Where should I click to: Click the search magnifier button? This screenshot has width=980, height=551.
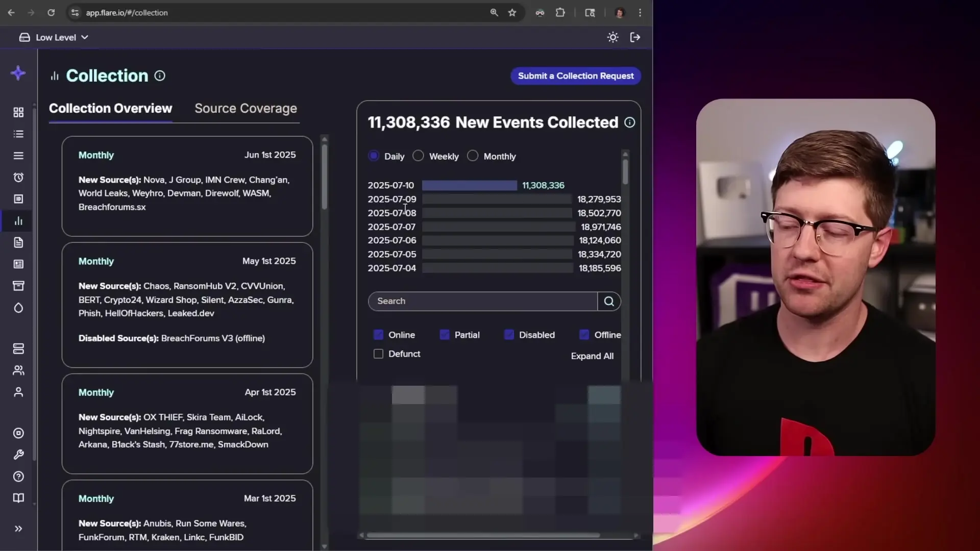[609, 302]
